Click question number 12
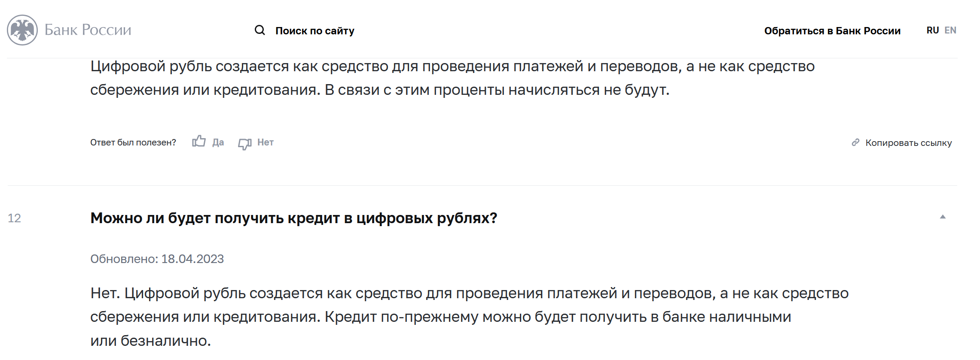980x360 pixels. click(x=14, y=218)
